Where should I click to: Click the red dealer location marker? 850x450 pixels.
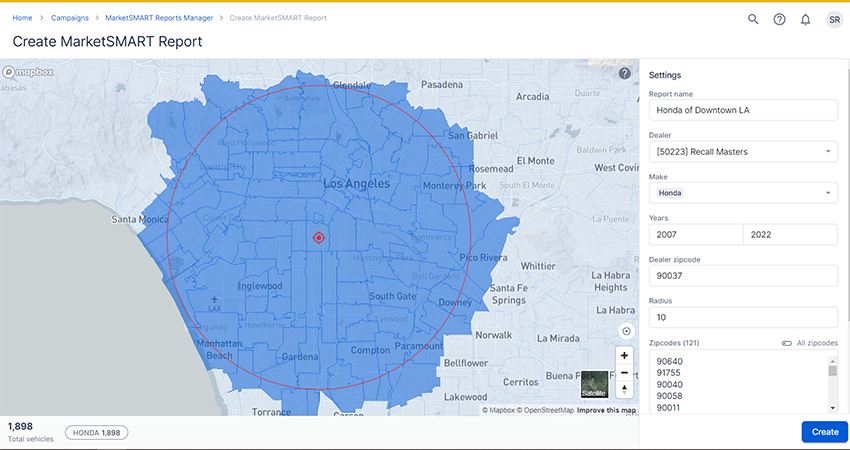[319, 237]
